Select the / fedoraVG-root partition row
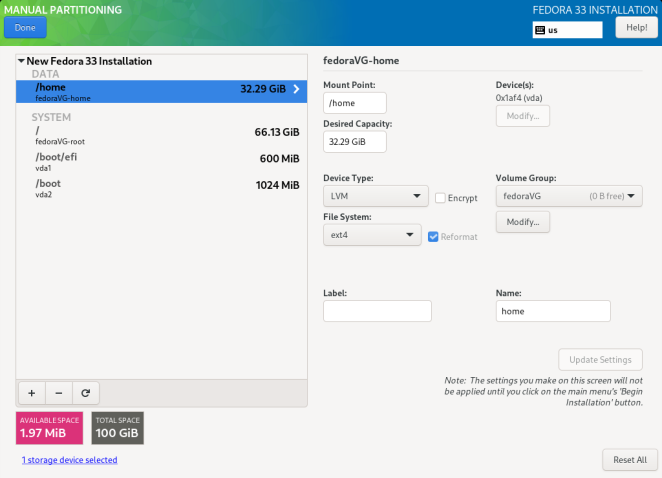The image size is (662, 478). tap(162, 135)
